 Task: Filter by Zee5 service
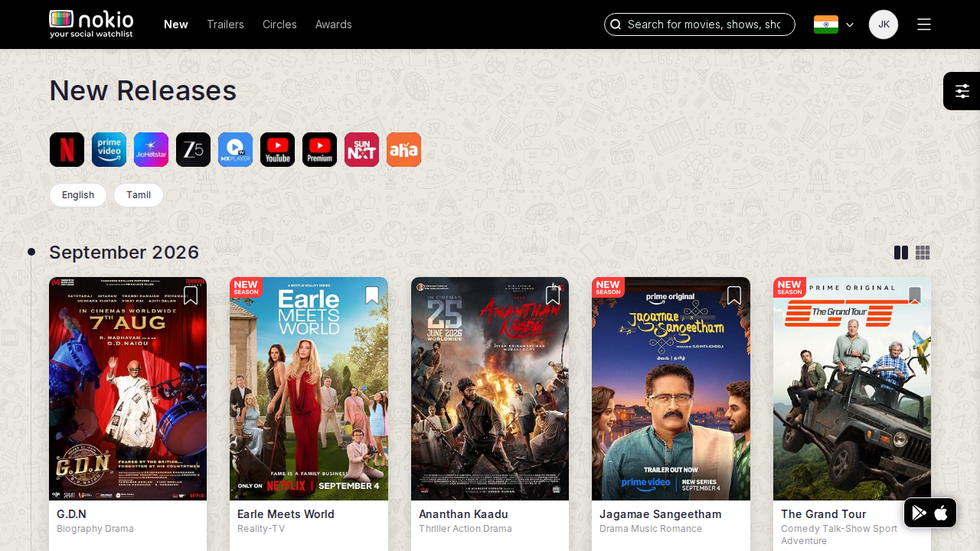click(193, 149)
